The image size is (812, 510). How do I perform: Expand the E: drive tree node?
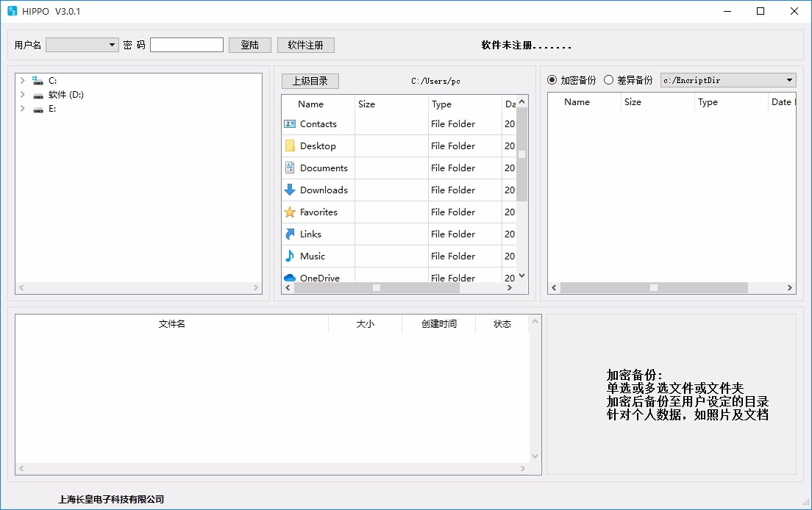pyautogui.click(x=22, y=109)
